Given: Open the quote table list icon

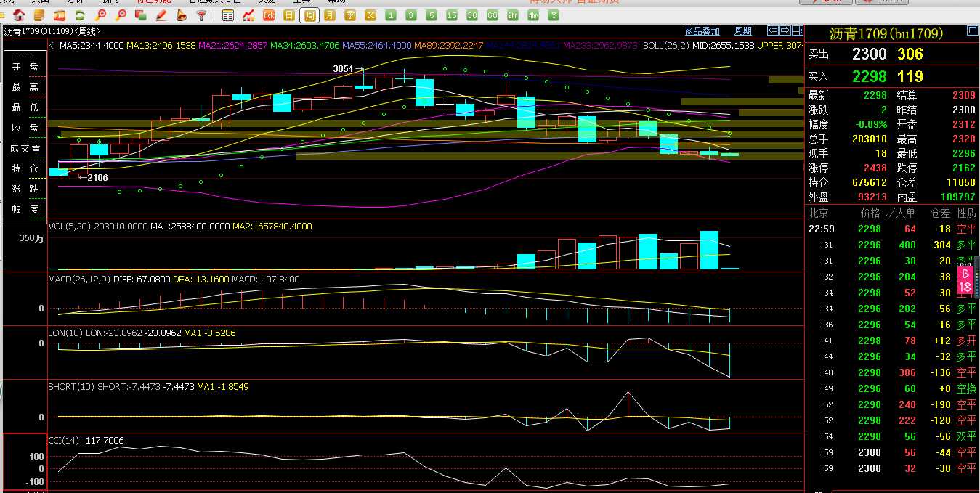Looking at the screenshot, I should pyautogui.click(x=228, y=15).
